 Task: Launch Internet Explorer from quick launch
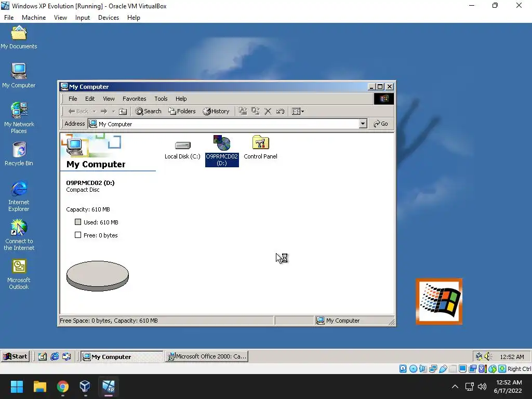55,356
